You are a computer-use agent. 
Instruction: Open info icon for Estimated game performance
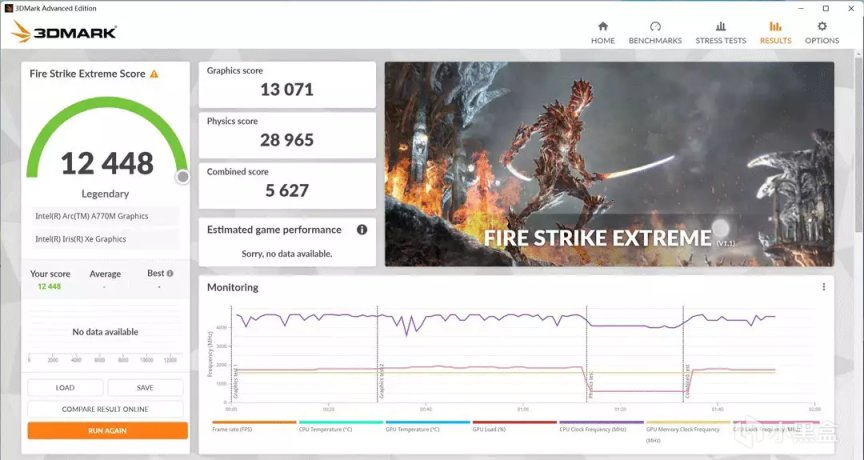click(x=362, y=230)
